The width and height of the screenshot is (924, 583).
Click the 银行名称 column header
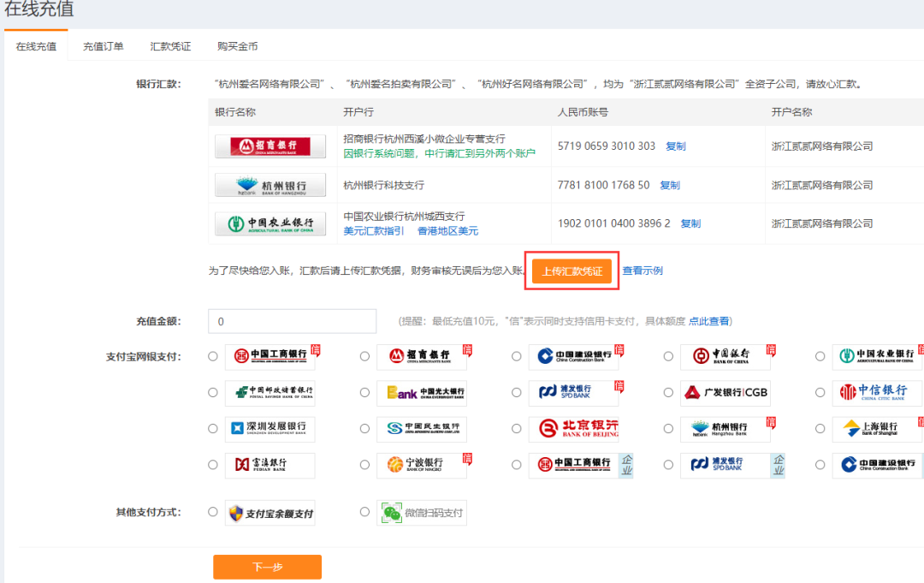(x=235, y=112)
